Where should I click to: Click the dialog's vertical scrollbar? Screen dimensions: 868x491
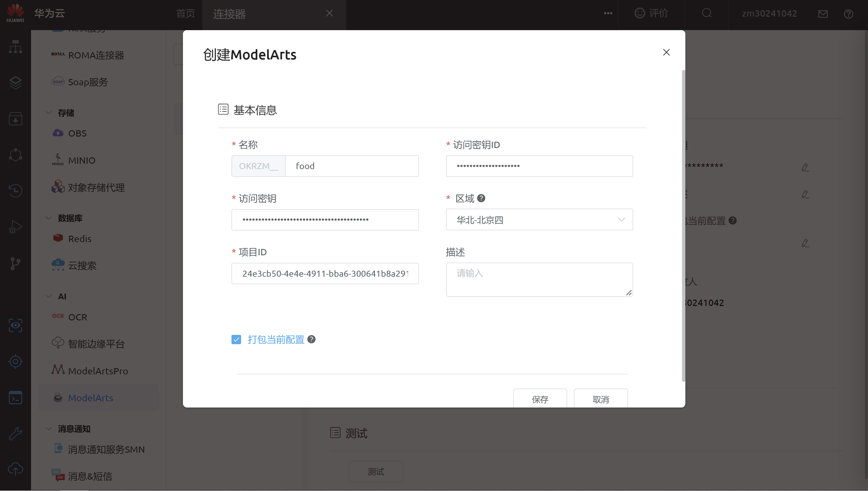pyautogui.click(x=683, y=226)
